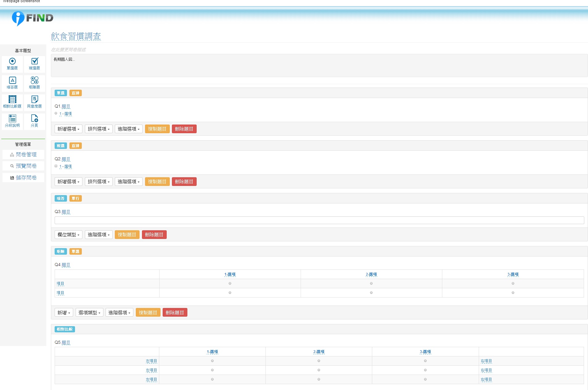Insert a 分段說明 section description
This screenshot has height=390, width=588.
12,121
